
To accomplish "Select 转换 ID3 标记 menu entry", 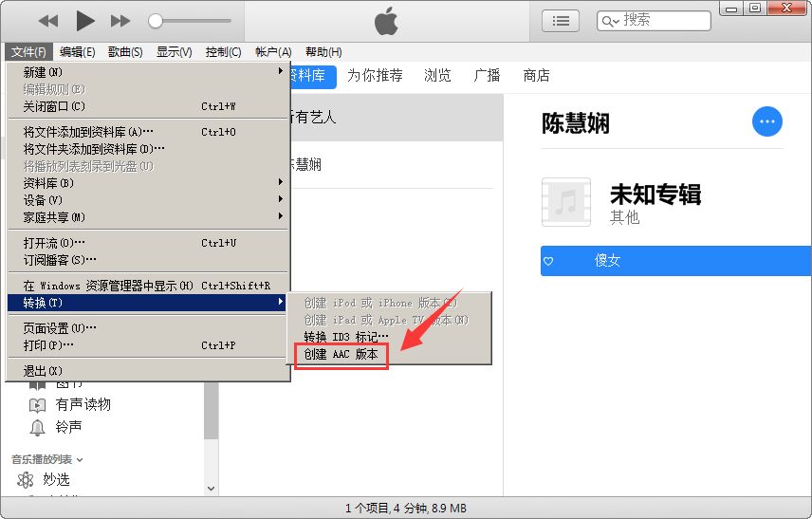I will click(x=346, y=337).
